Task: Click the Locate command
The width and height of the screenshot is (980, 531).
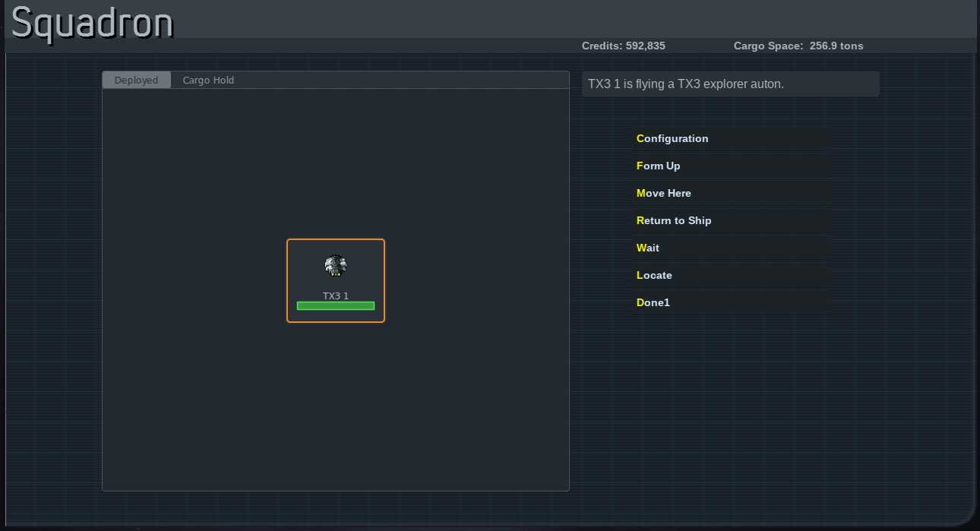Action: [x=732, y=275]
